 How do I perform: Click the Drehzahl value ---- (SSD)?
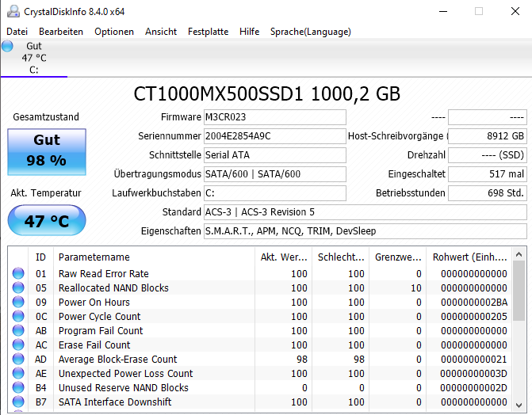pyautogui.click(x=488, y=155)
